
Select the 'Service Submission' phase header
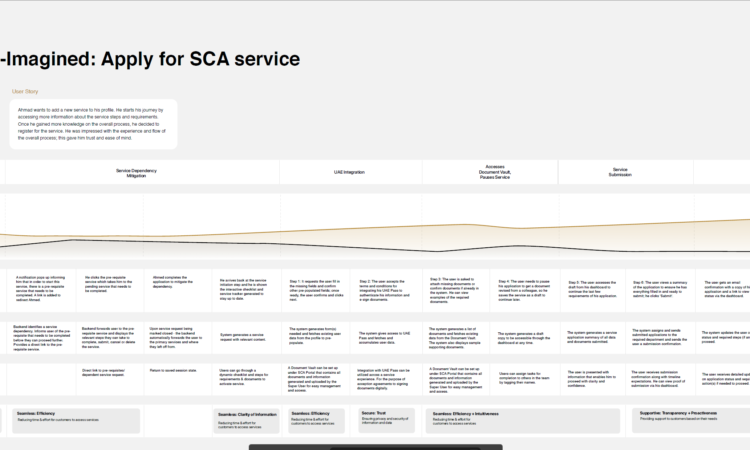click(620, 172)
